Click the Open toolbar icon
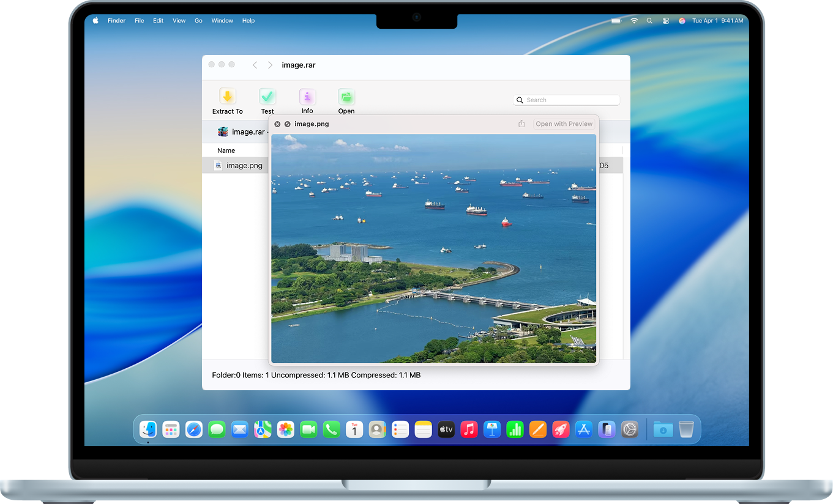 [346, 97]
